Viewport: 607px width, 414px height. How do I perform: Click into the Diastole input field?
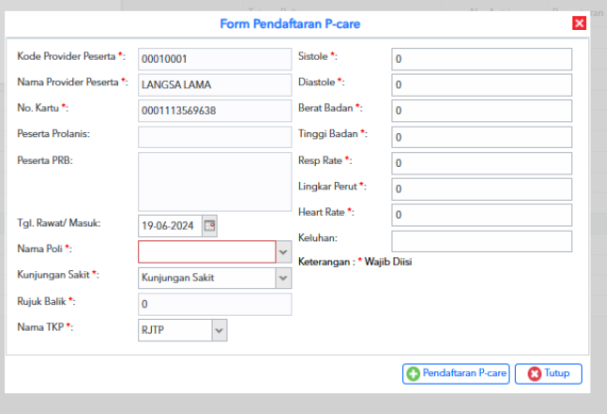coord(482,85)
